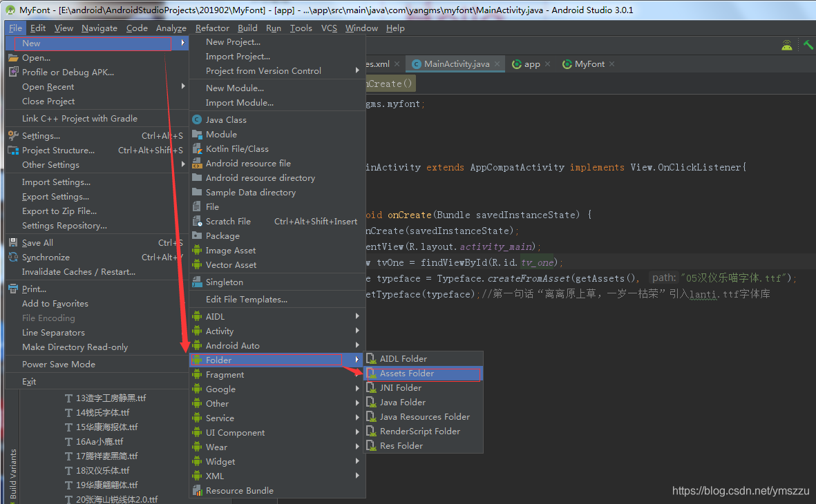
Task: Open the VCS menu
Action: click(x=329, y=28)
